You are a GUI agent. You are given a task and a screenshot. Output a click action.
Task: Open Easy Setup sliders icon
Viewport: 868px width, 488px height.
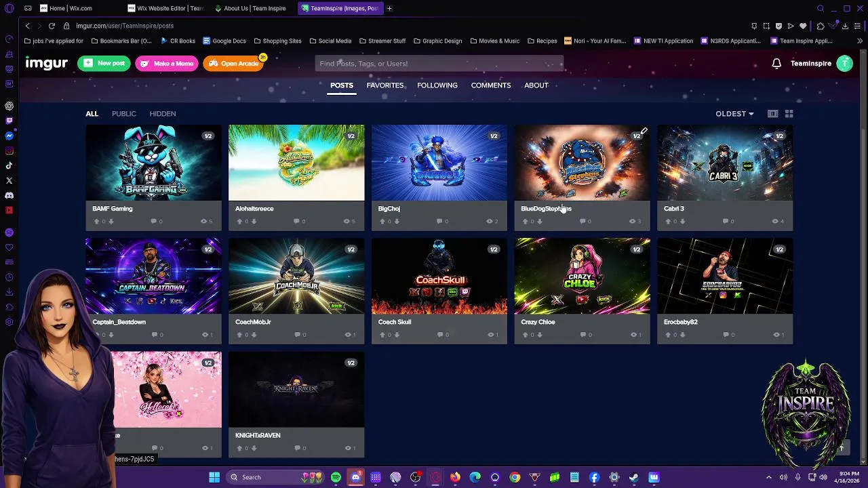pyautogui.click(x=858, y=26)
